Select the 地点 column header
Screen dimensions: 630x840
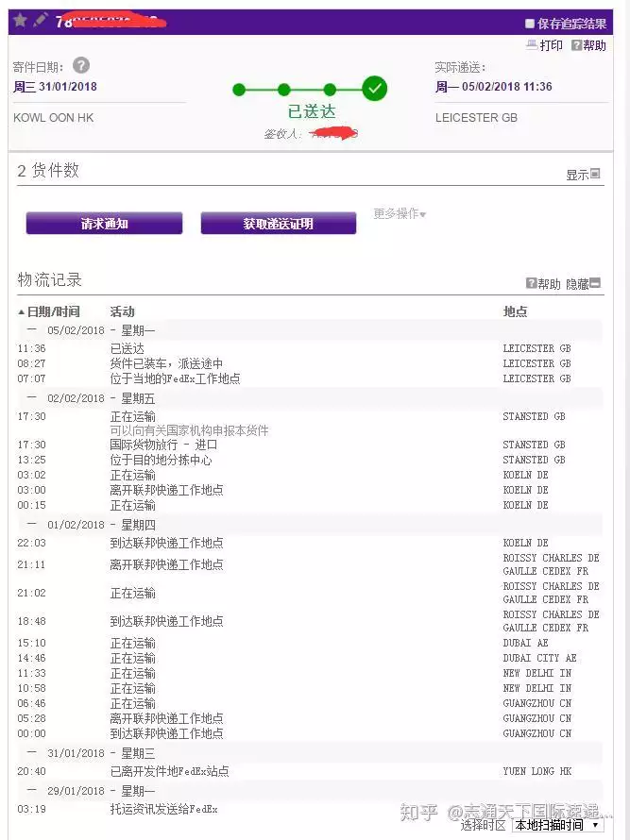tap(515, 311)
